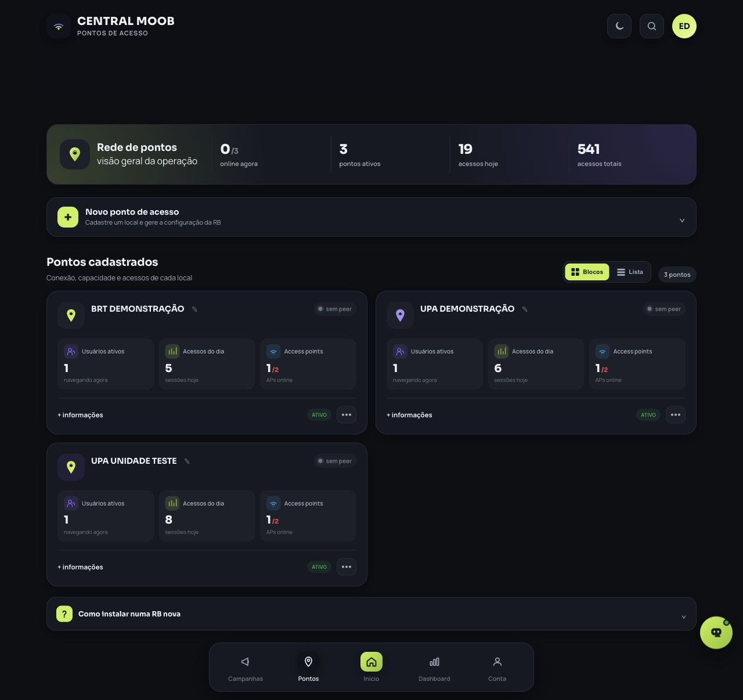Edit UPA DEMONSTRAÇÃO name pencil icon

click(525, 309)
